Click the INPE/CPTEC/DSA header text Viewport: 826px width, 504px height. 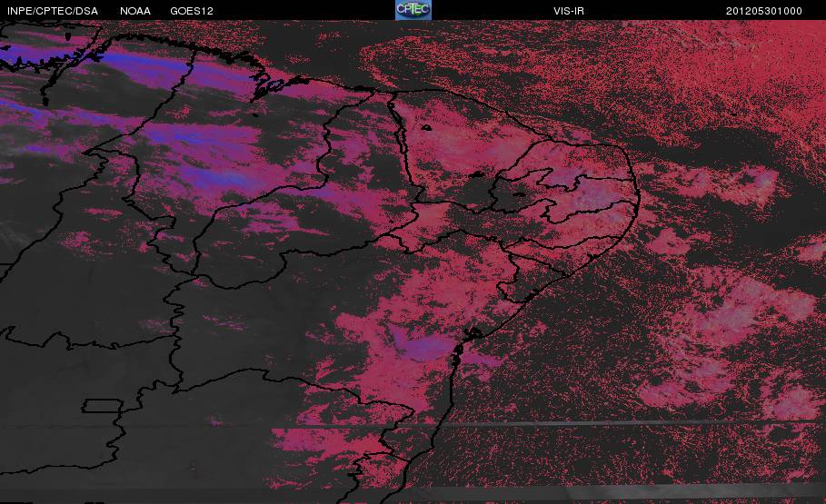53,11
